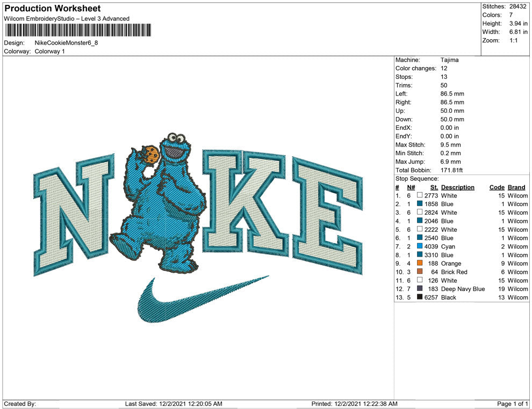Viewport: 532px width, 409px height.
Task: Click the machine value 'Tajima'
Action: pos(450,60)
